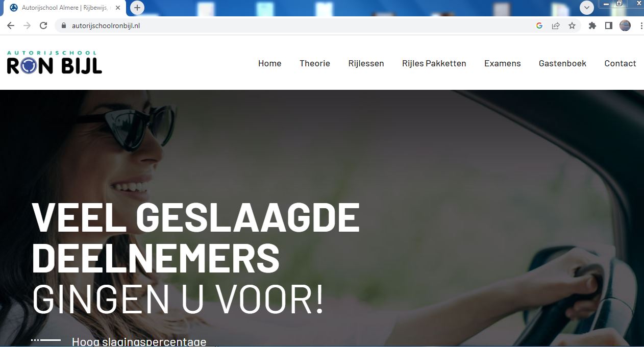The image size is (644, 347).
Task: Open the Chrome profile avatar
Action: [625, 26]
